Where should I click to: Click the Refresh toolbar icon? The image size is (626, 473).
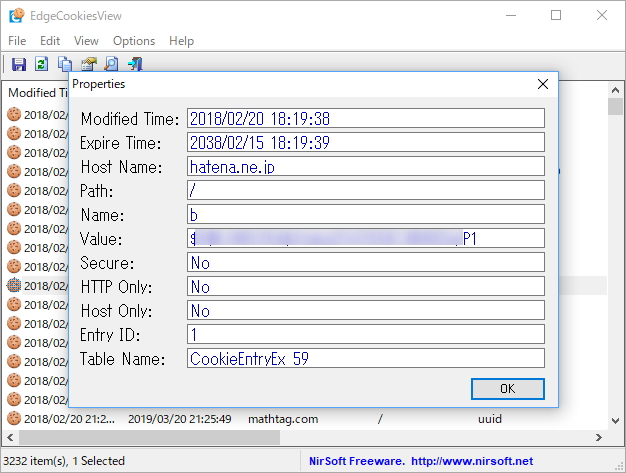pos(42,64)
